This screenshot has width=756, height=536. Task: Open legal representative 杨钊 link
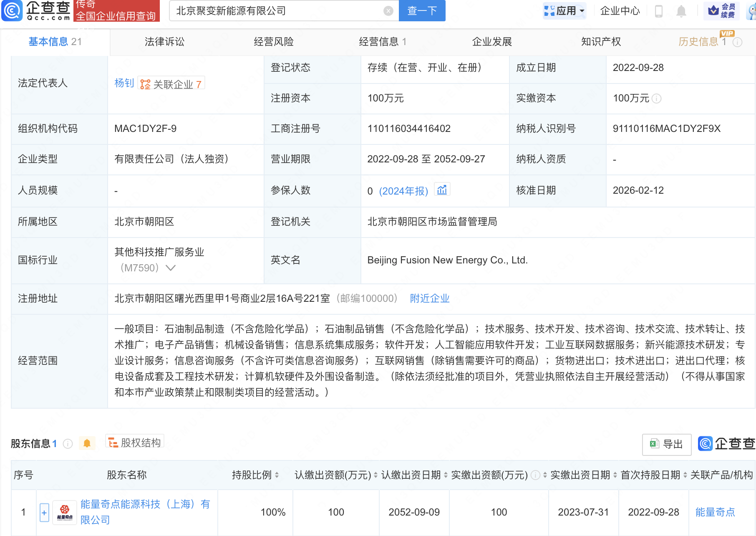pyautogui.click(x=124, y=83)
